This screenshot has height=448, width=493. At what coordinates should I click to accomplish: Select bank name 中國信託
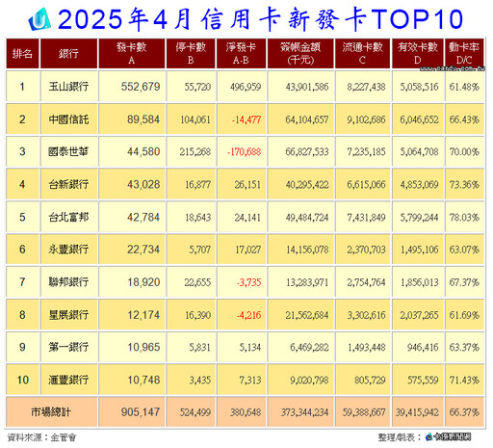pos(68,119)
